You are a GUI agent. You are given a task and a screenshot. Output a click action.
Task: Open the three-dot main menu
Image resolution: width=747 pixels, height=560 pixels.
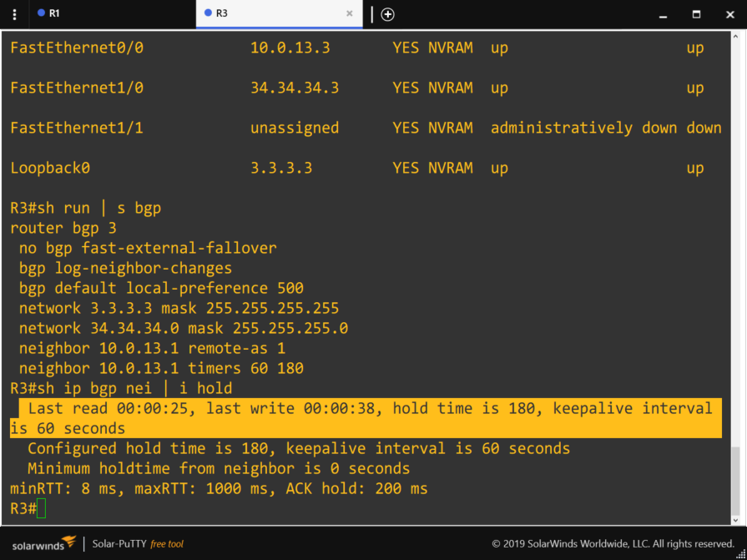click(x=14, y=14)
